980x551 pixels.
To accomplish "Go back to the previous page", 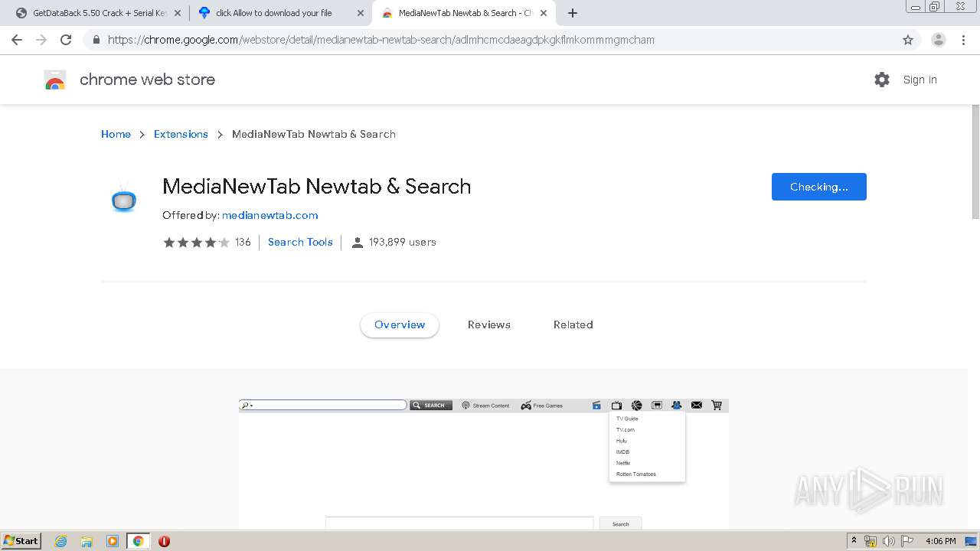I will click(17, 40).
